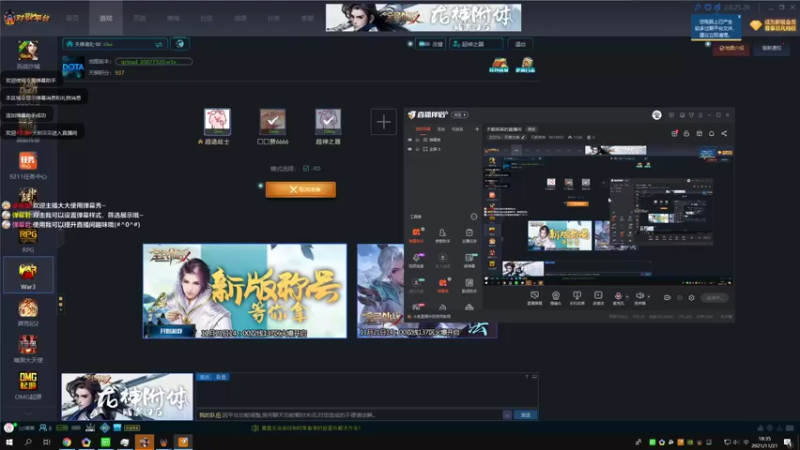Open the share icon in streaming window
The width and height of the screenshot is (800, 450).
click(x=724, y=133)
